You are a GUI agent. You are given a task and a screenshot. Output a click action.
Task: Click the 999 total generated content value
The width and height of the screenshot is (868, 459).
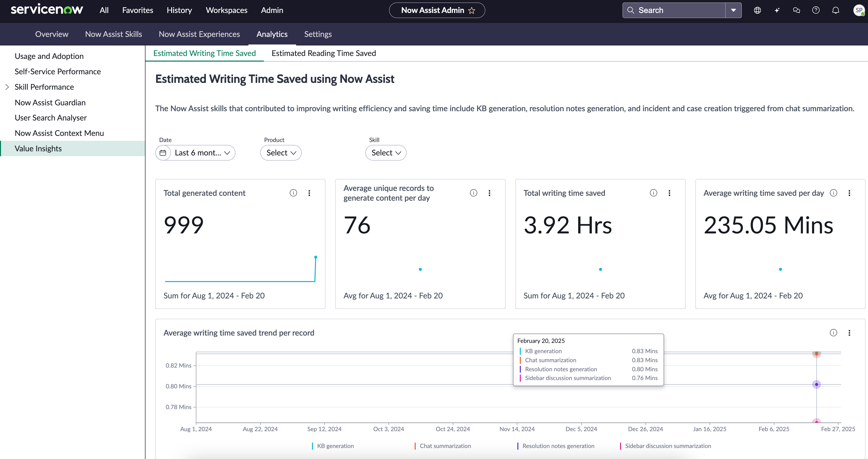[184, 225]
